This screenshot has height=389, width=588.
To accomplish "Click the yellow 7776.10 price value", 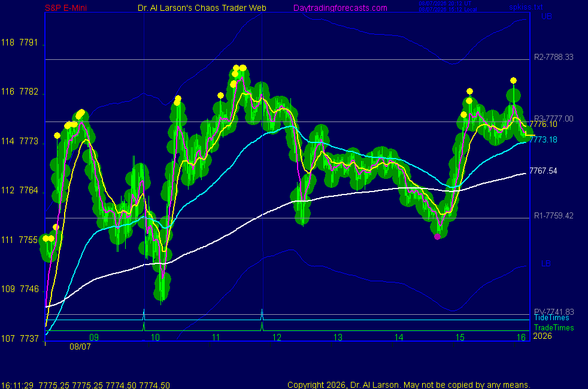I will click(543, 124).
